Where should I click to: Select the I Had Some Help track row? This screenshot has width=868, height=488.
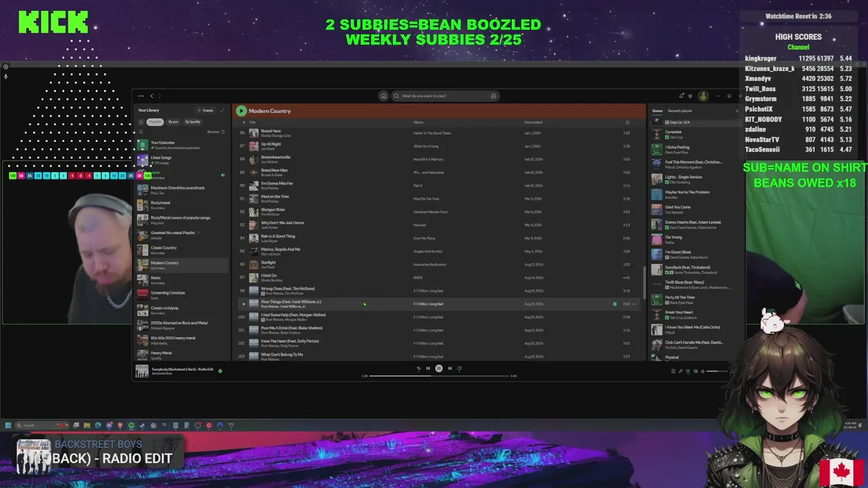point(439,317)
